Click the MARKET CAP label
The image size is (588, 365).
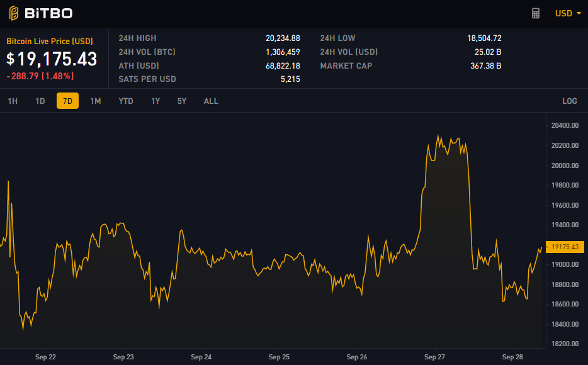(x=346, y=66)
